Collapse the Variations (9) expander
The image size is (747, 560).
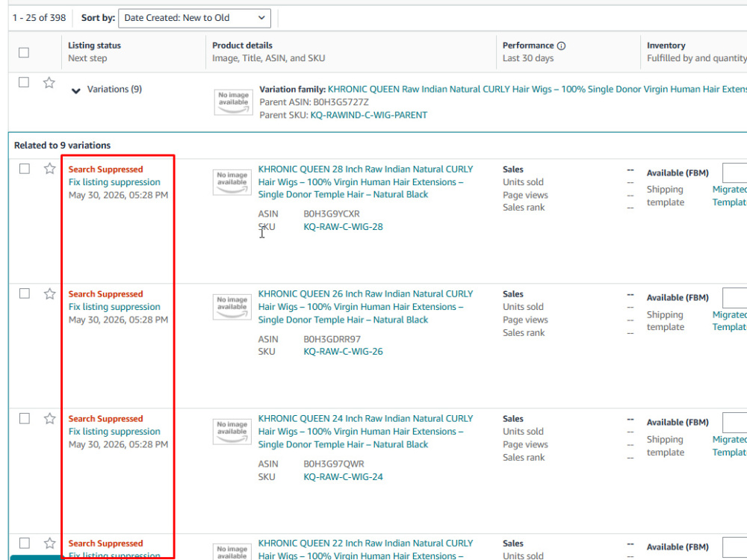(x=75, y=90)
